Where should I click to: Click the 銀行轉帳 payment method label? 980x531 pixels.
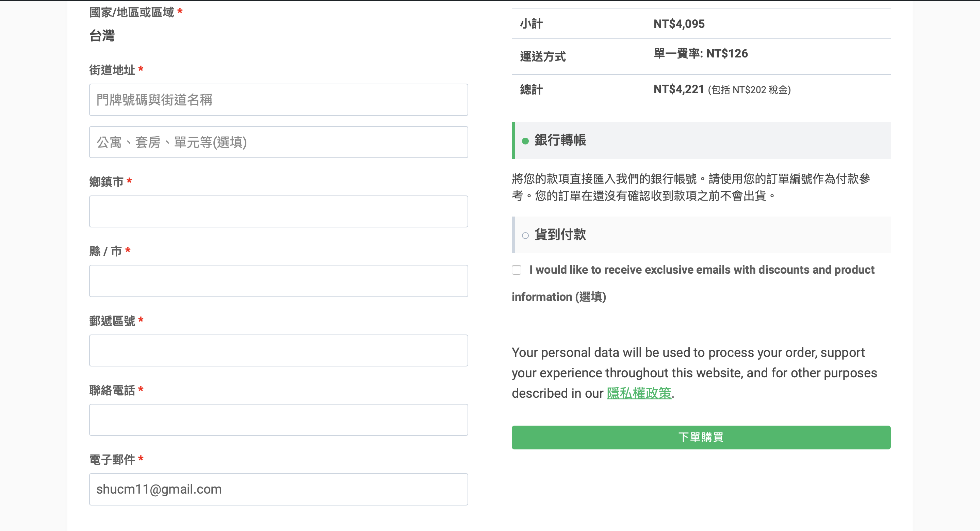(x=560, y=140)
